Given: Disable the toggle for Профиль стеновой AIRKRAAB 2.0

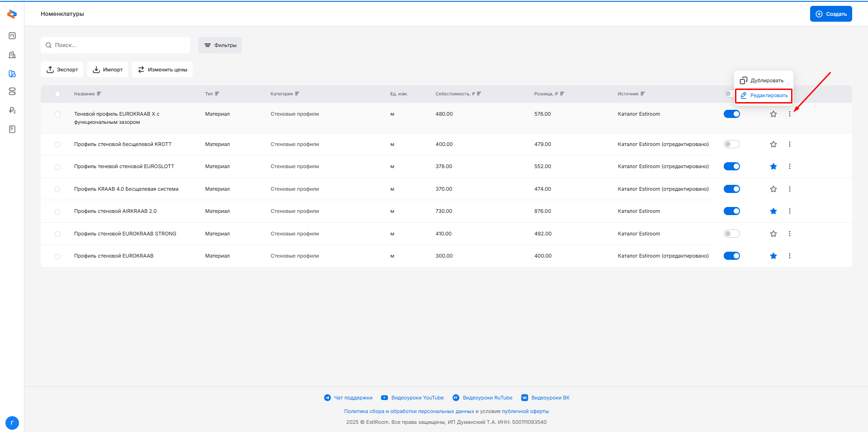Looking at the screenshot, I should pyautogui.click(x=731, y=211).
